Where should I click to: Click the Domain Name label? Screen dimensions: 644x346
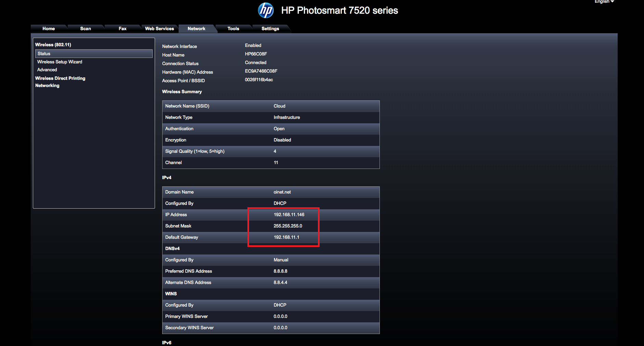[179, 192]
